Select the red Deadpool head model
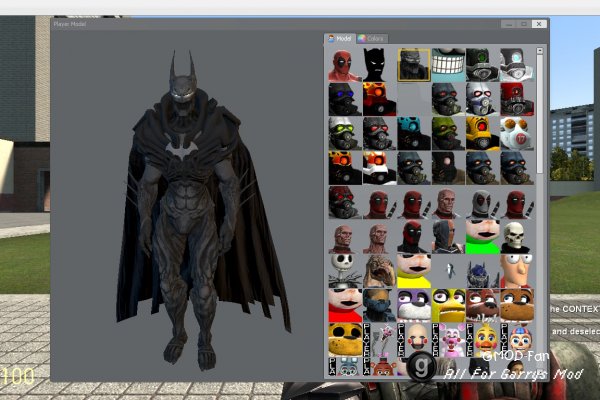Screen dimensions: 600x400 click(x=345, y=65)
